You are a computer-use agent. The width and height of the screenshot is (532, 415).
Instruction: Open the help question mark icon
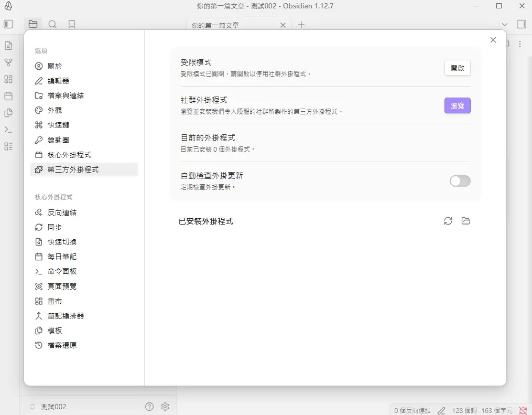click(149, 407)
